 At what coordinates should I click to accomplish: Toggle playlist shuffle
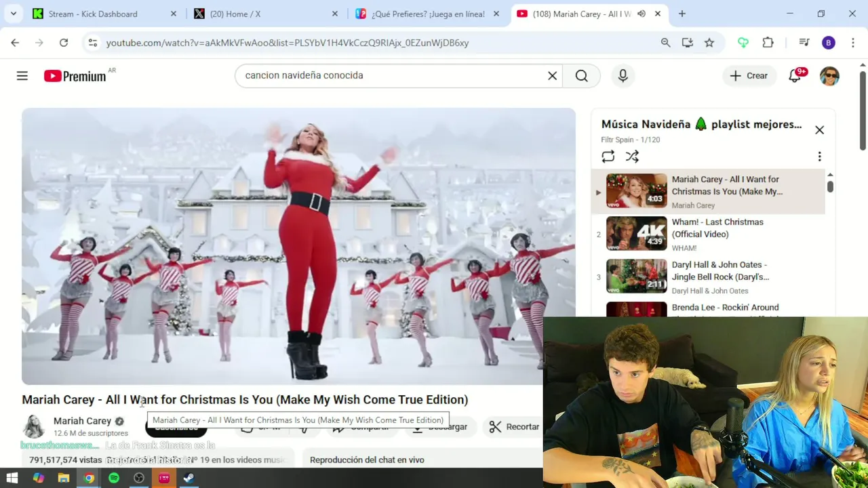coord(632,157)
